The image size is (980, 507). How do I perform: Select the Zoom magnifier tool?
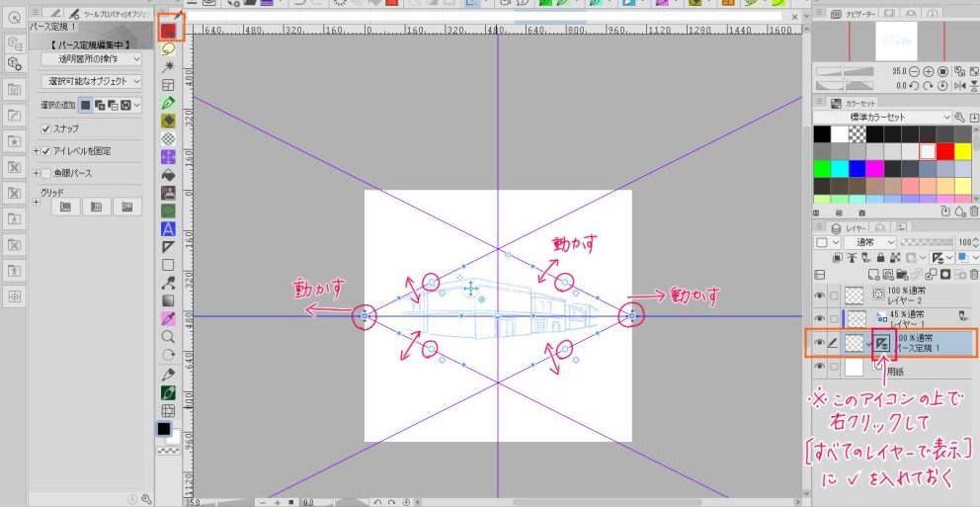tap(168, 336)
